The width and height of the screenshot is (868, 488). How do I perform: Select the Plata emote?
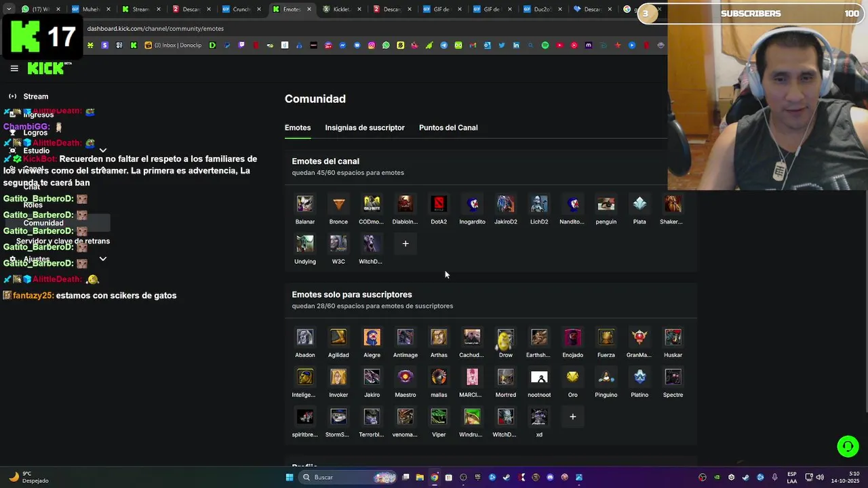[639, 204]
